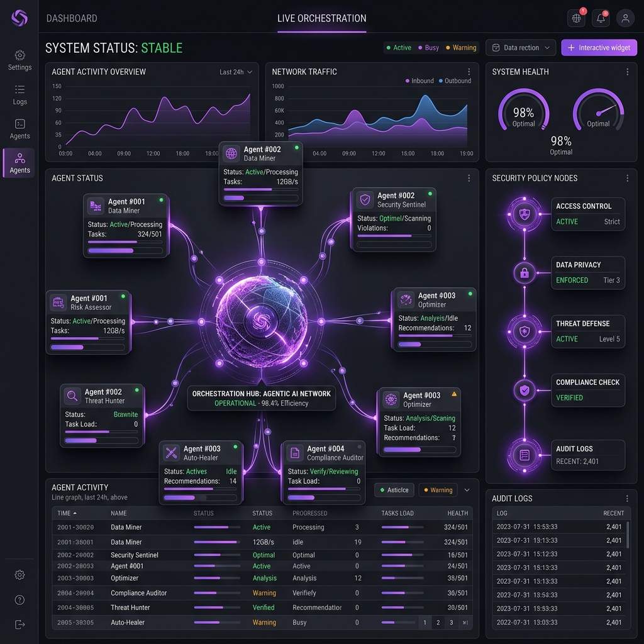The width and height of the screenshot is (644, 644).
Task: Click the bottom sidebar gear icon
Action: pyautogui.click(x=19, y=575)
